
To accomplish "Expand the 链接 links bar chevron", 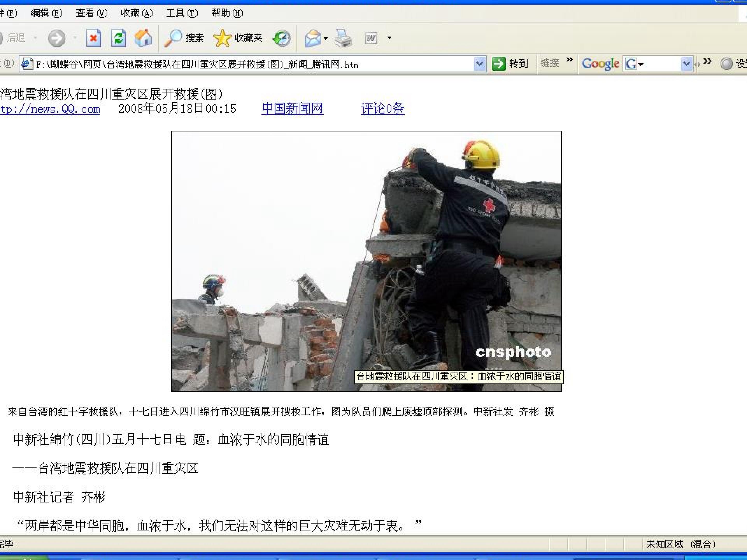I will (x=569, y=60).
